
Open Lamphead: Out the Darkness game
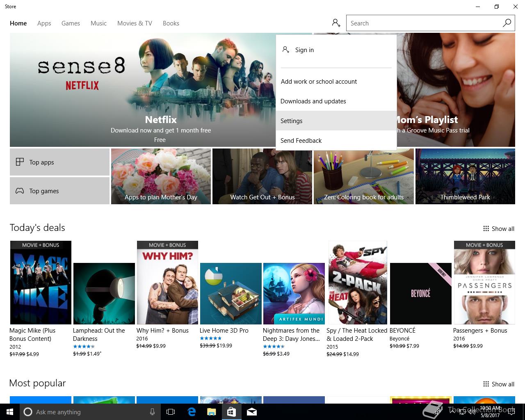point(104,294)
